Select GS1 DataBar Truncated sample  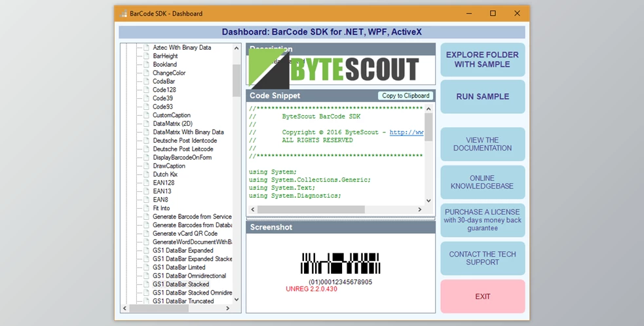pyautogui.click(x=183, y=301)
